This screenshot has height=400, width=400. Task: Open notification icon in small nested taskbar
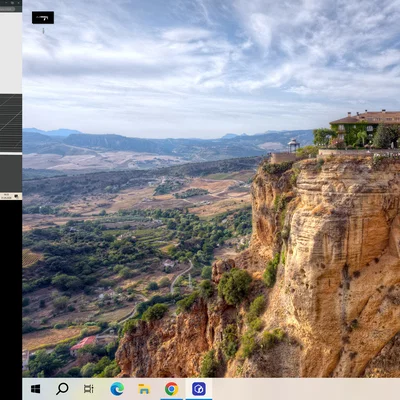[x=16, y=196]
